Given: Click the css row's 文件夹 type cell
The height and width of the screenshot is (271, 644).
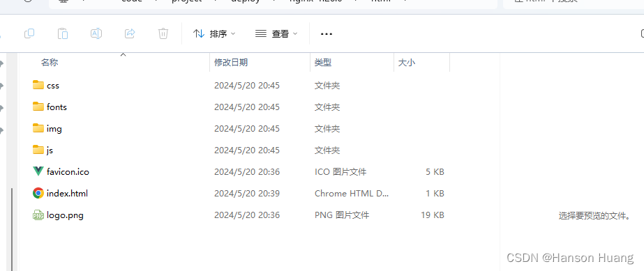Looking at the screenshot, I should tap(327, 86).
